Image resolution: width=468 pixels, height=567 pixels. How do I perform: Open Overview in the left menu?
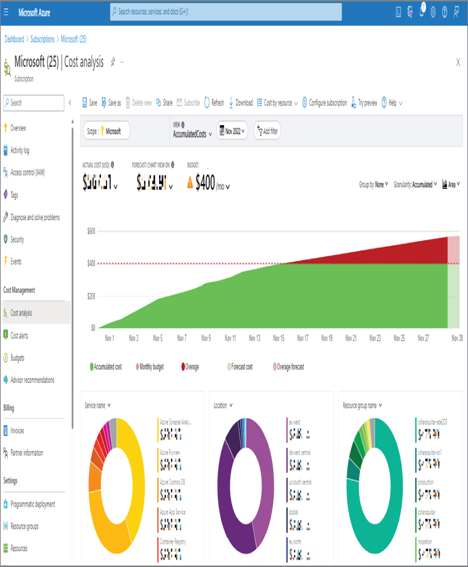coord(18,128)
